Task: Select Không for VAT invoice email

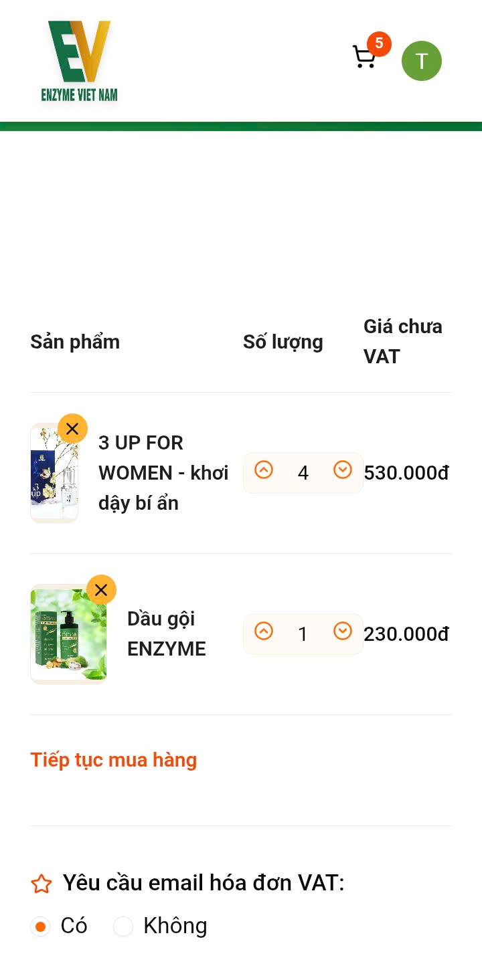Action: pyautogui.click(x=123, y=926)
